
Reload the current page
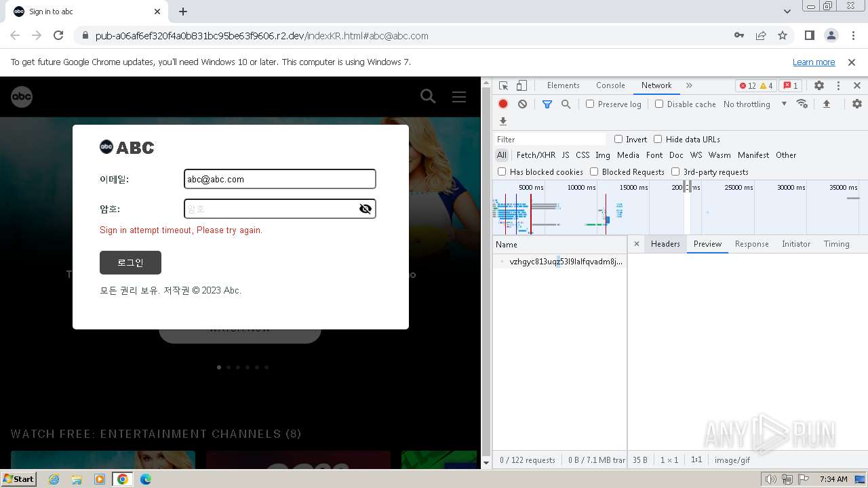58,35
